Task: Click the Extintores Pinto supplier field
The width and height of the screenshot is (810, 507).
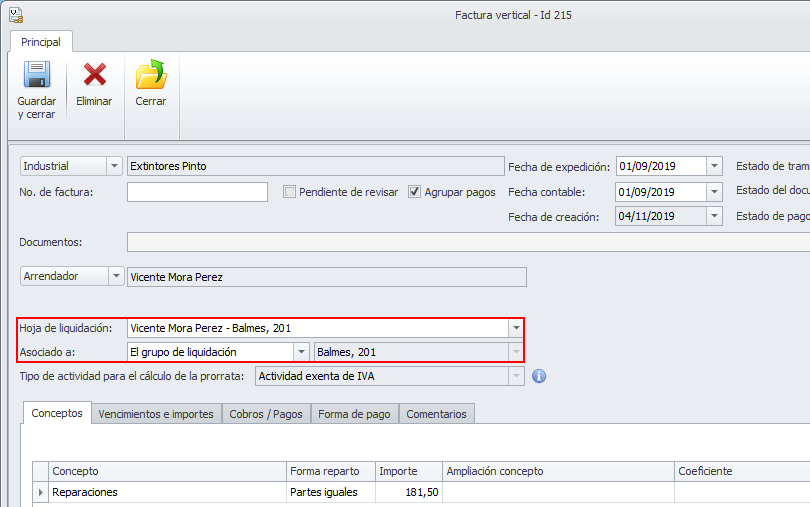Action: tap(316, 166)
